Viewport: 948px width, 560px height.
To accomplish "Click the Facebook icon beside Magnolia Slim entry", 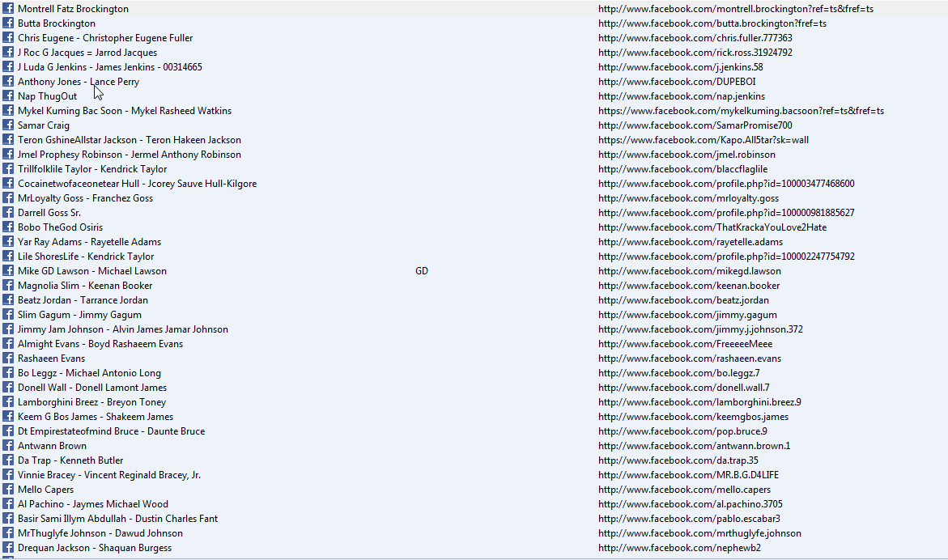I will 8,286.
